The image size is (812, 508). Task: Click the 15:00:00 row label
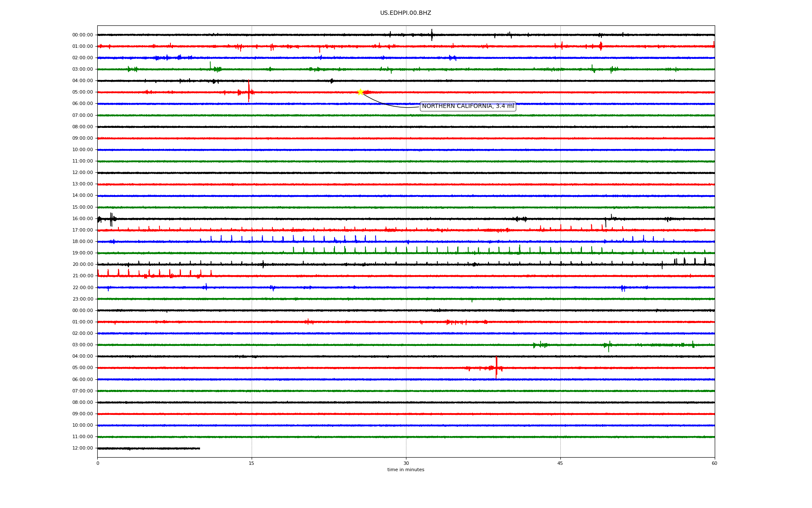[82, 207]
